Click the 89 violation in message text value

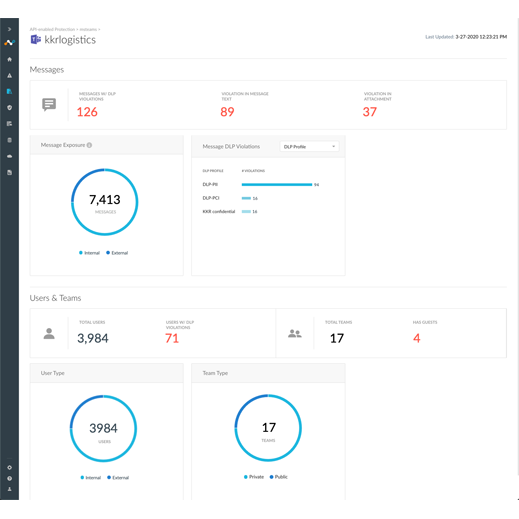click(227, 112)
